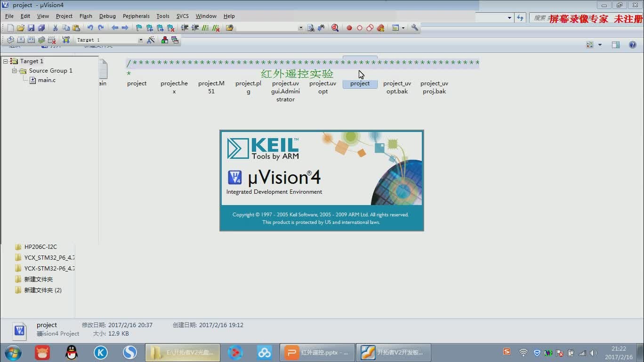Collapse the Source Group 1 node
This screenshot has height=362, width=644.
[15, 71]
